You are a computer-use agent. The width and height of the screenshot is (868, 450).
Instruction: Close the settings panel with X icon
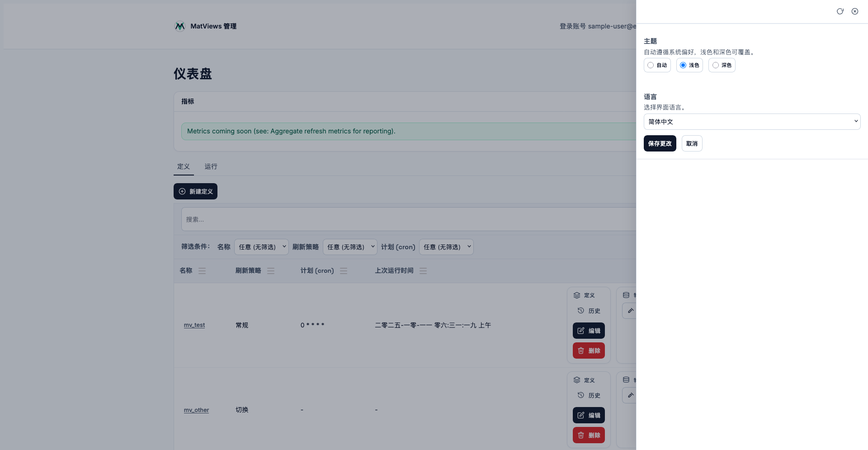pos(855,11)
